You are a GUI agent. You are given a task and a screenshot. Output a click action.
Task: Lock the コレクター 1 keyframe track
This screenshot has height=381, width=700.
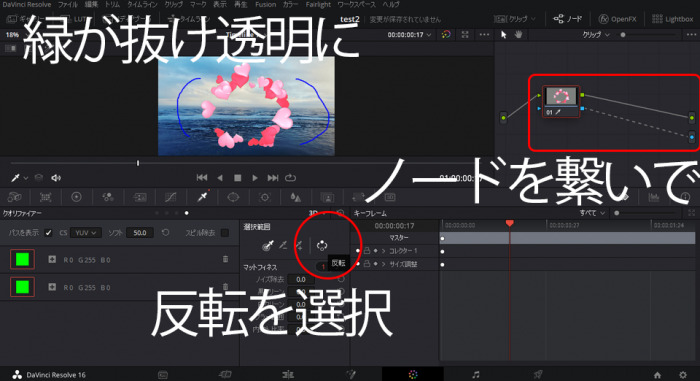point(367,251)
